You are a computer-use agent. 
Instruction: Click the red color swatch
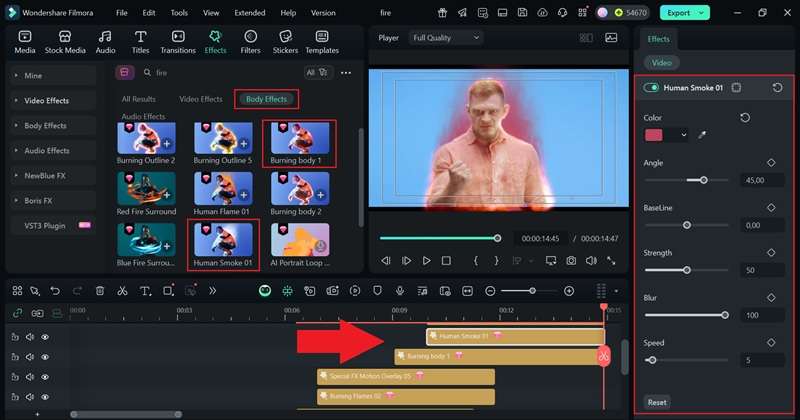point(654,135)
